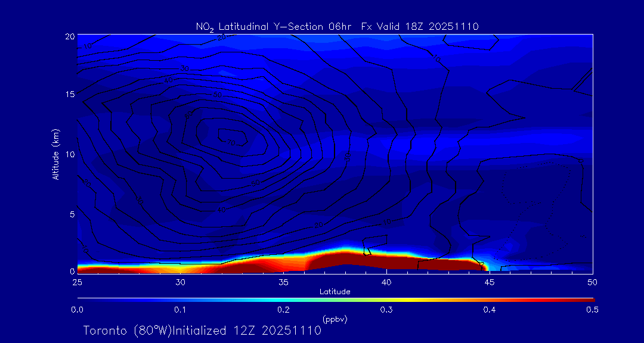Pick the 0.3 colorbar scale value

tap(386, 310)
